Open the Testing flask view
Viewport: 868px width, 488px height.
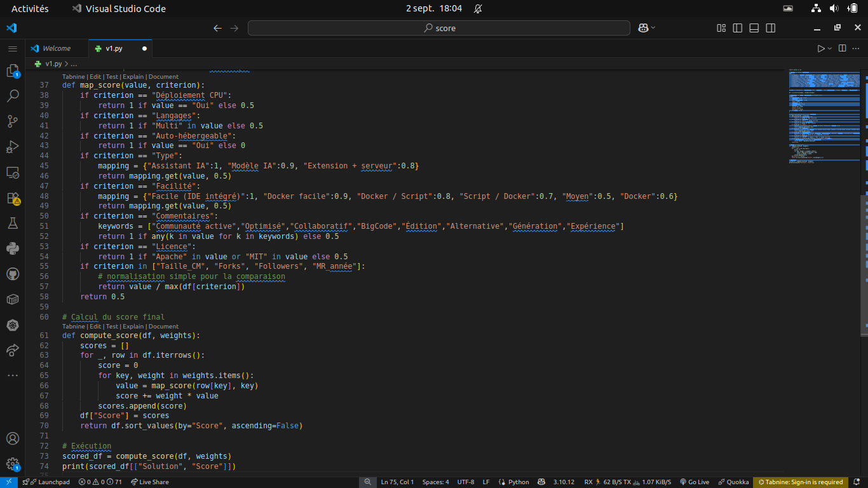pyautogui.click(x=13, y=223)
